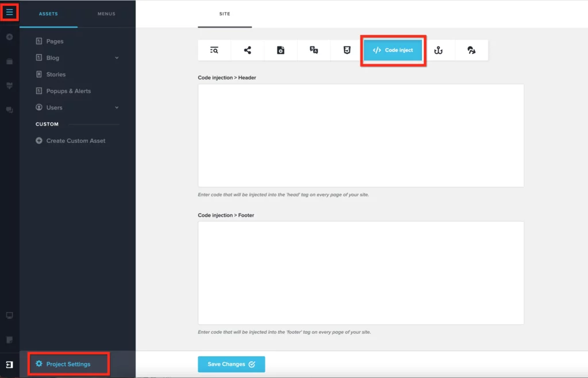
Task: Select the Assets tab
Action: pos(48,14)
